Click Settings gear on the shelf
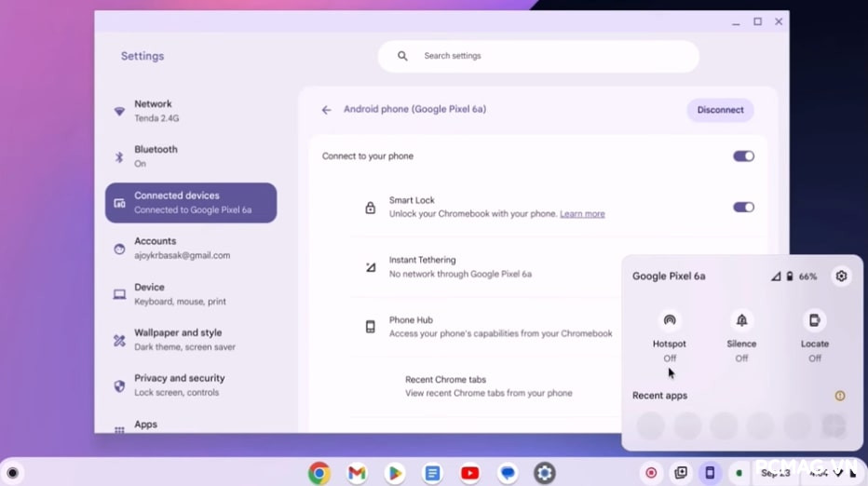This screenshot has width=868, height=486. click(545, 473)
